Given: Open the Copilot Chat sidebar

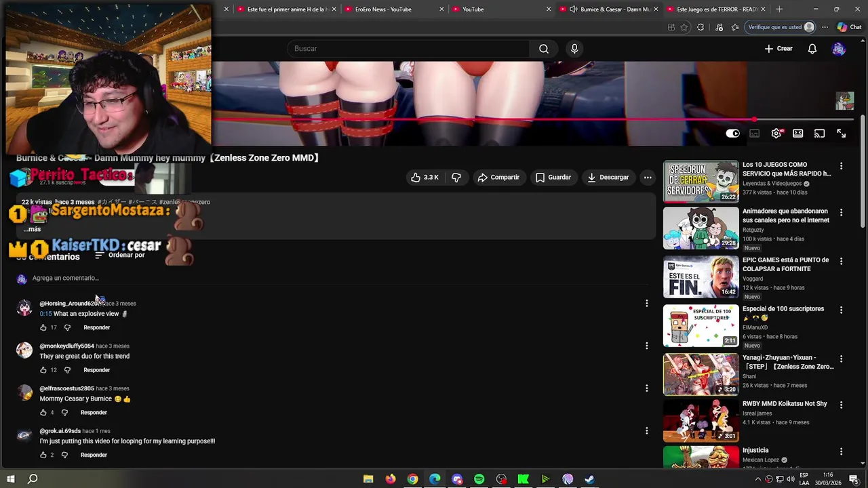Looking at the screenshot, I should click(x=849, y=27).
